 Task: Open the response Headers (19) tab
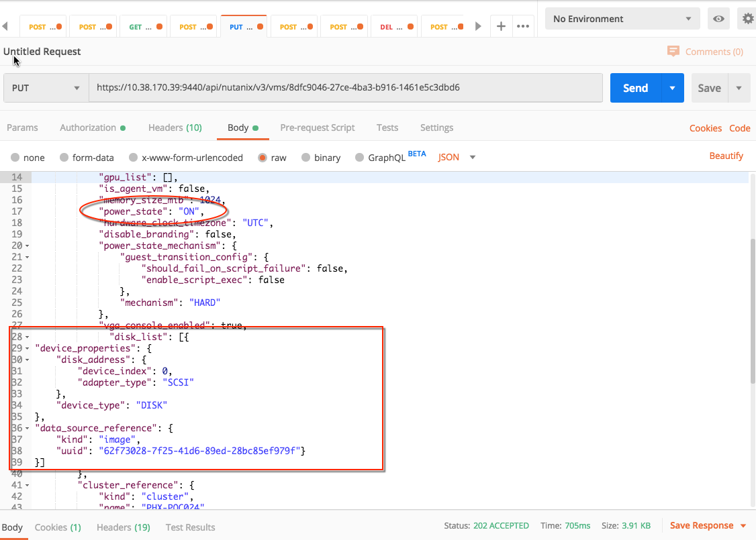124,527
